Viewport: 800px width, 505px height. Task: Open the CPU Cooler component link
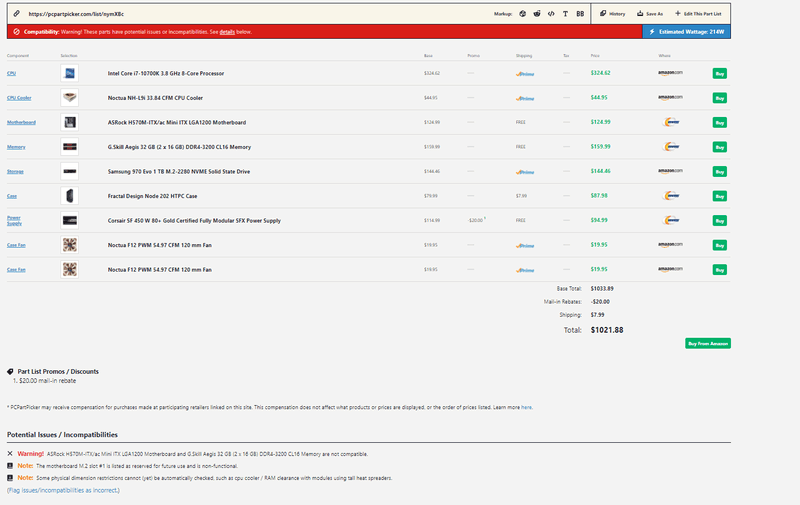pos(19,98)
